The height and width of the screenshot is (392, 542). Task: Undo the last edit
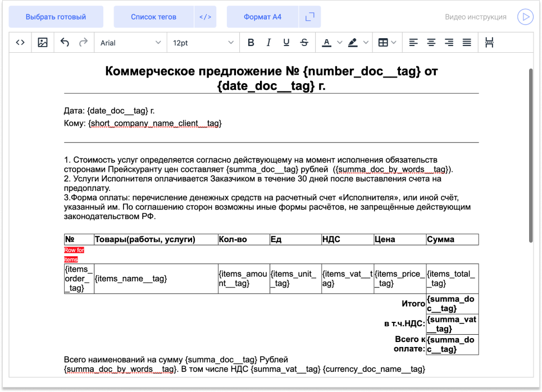pos(65,43)
